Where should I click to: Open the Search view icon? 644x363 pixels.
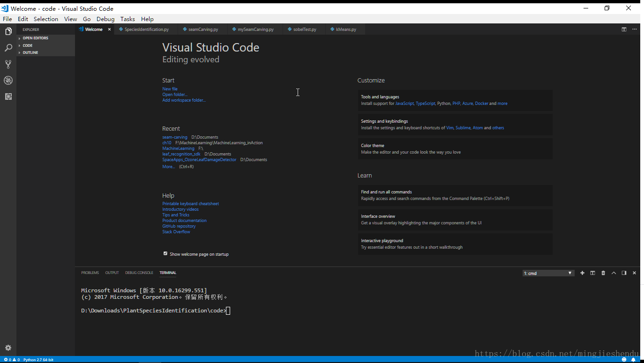8,48
